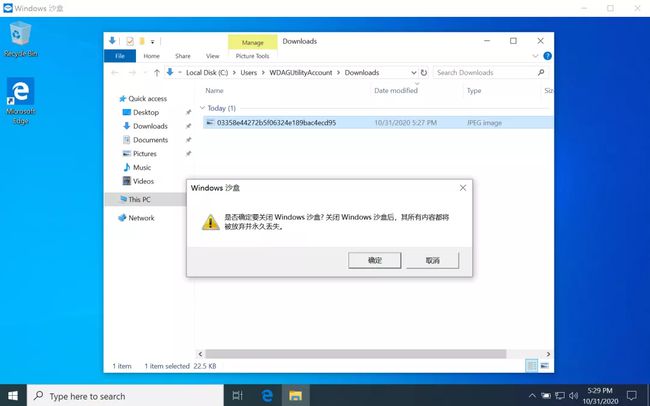Screen dimensions: 650x406
Task: Open Task View on the taskbar
Action: 238,396
